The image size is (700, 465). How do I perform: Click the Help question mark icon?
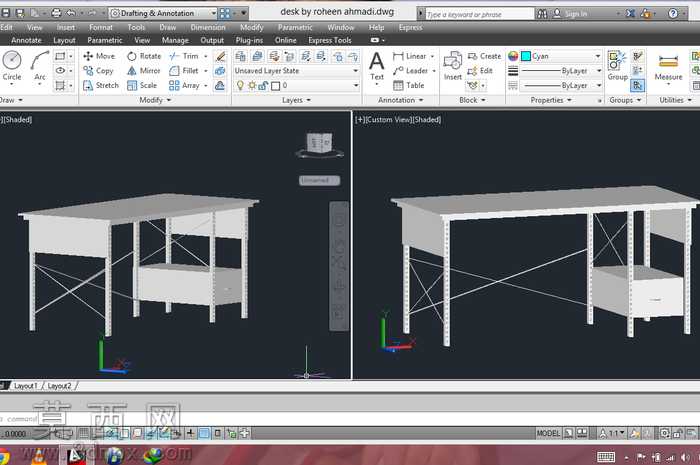tap(673, 14)
